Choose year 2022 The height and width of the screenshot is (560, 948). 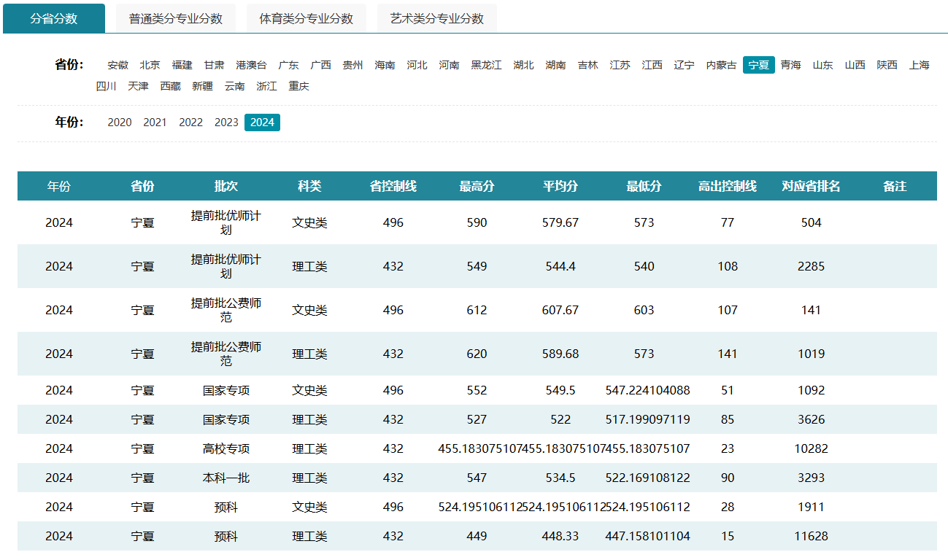click(190, 122)
